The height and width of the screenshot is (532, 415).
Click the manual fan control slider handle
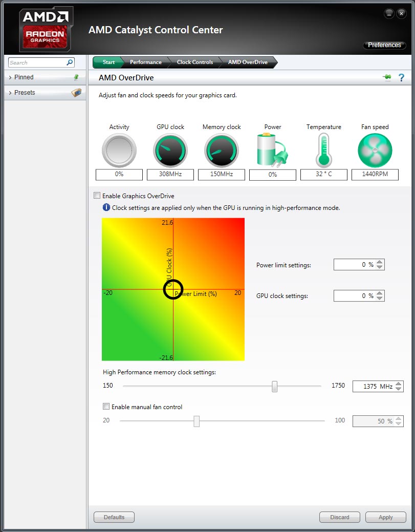pyautogui.click(x=196, y=421)
